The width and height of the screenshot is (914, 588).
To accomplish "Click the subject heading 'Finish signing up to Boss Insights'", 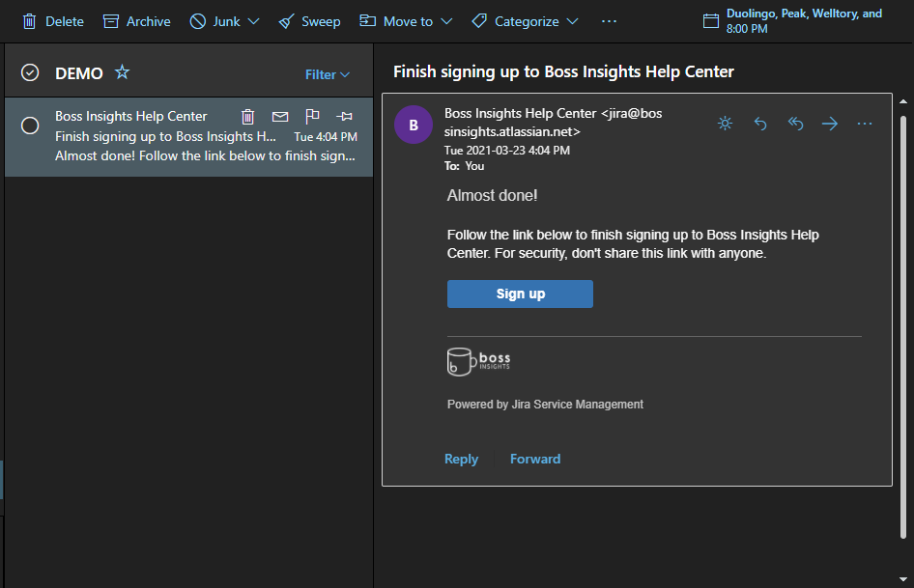I will [563, 71].
